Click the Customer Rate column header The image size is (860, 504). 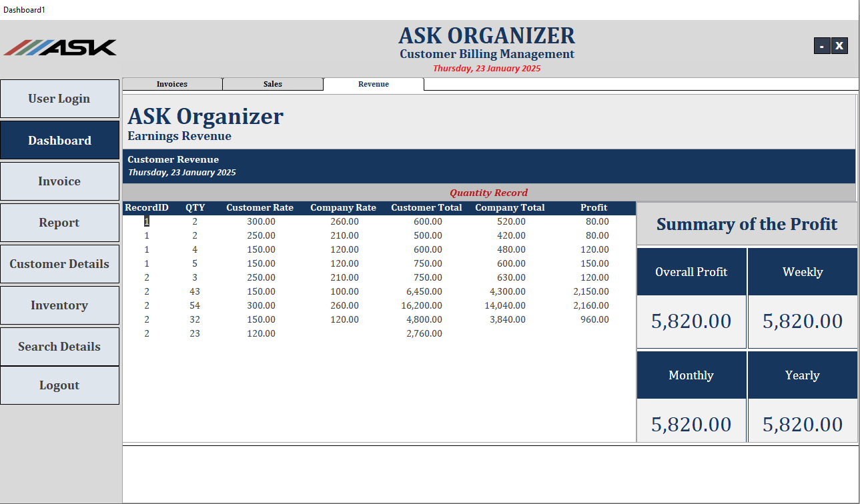pyautogui.click(x=260, y=208)
